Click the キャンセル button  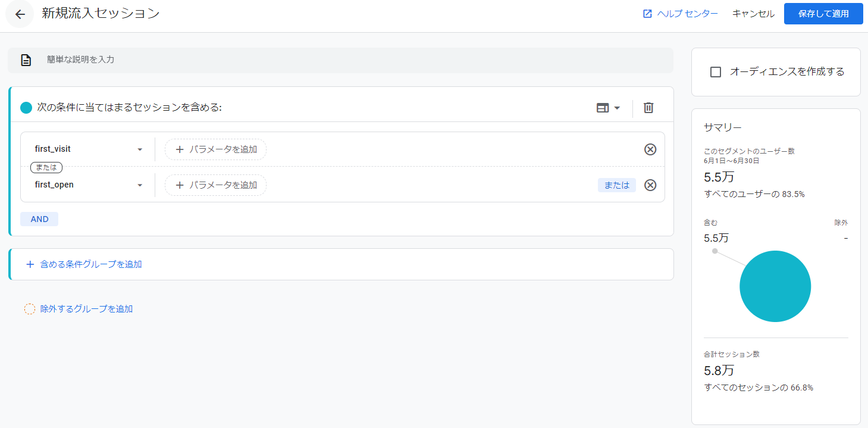753,14
